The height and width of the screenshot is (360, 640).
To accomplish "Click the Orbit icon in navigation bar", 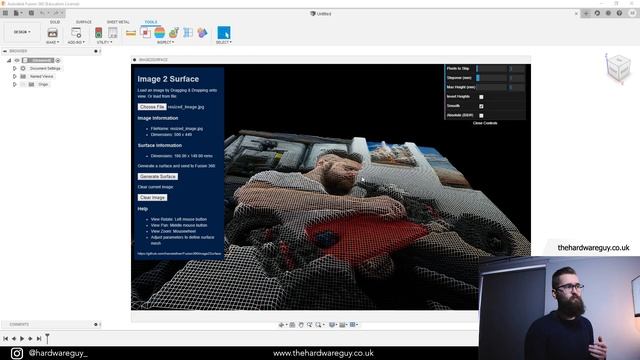I will point(282,325).
